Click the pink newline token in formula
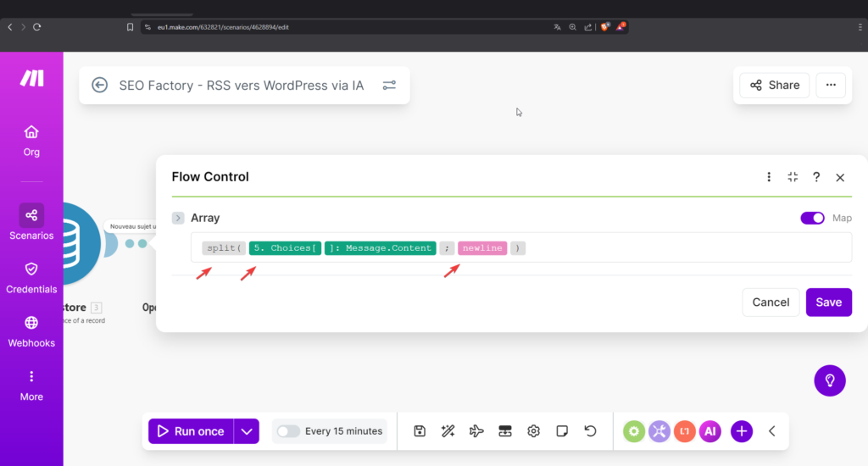This screenshot has width=868, height=466. (482, 248)
